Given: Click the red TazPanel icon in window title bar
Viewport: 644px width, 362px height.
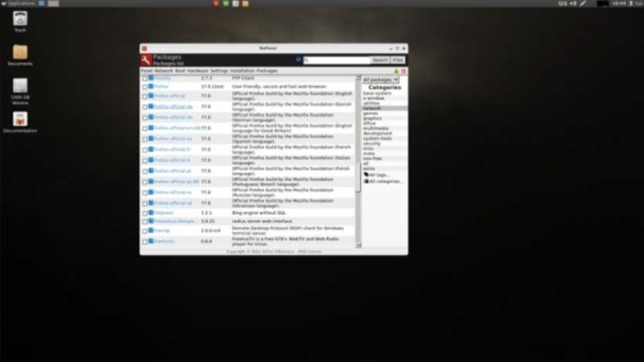Looking at the screenshot, I should [x=144, y=49].
